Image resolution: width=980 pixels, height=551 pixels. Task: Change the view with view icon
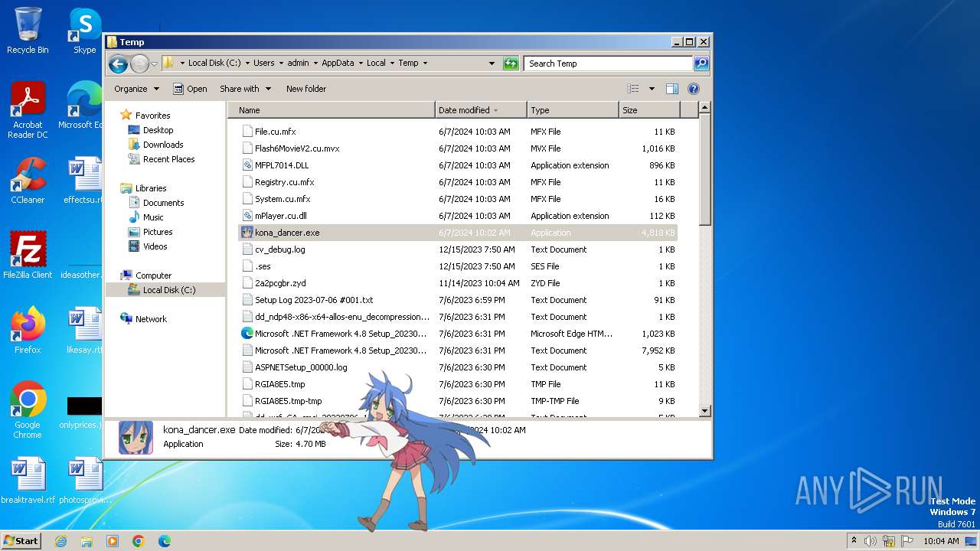click(633, 89)
